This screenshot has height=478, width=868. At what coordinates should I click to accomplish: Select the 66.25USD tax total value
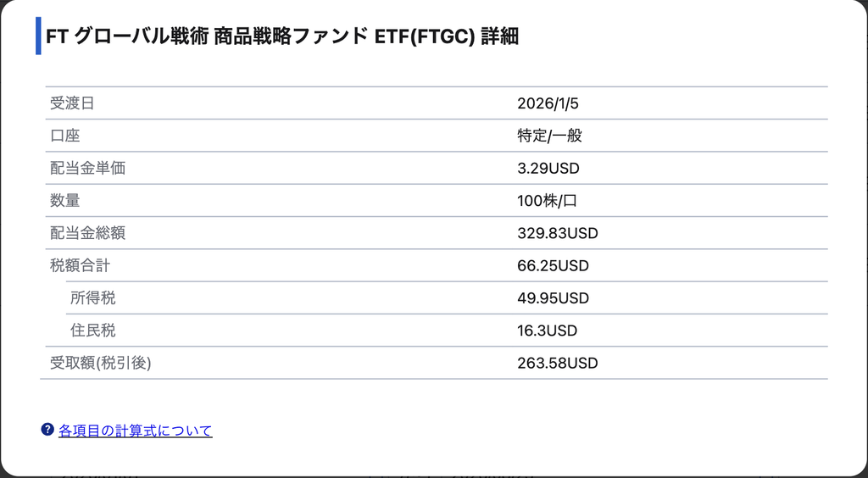pos(553,265)
